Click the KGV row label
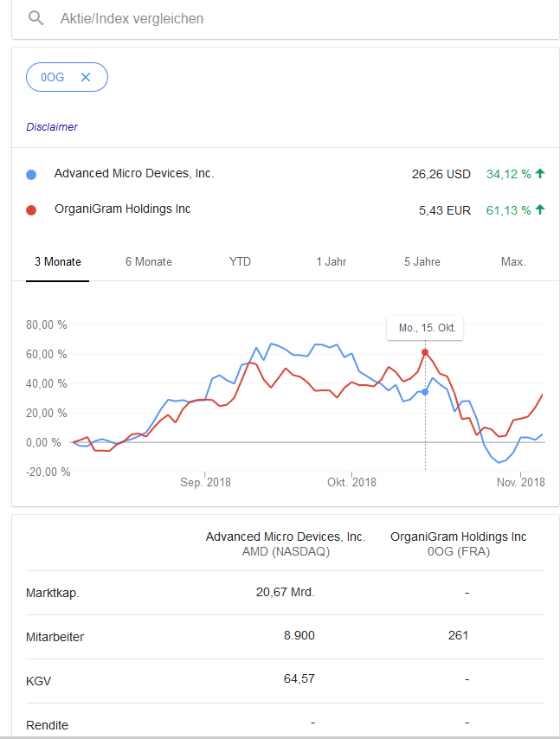 click(38, 681)
